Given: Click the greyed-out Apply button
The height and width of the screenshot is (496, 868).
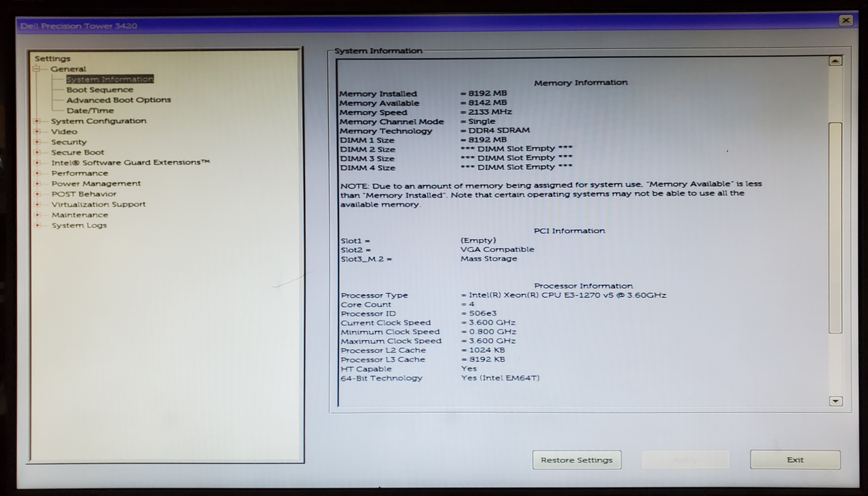Looking at the screenshot, I should (685, 460).
